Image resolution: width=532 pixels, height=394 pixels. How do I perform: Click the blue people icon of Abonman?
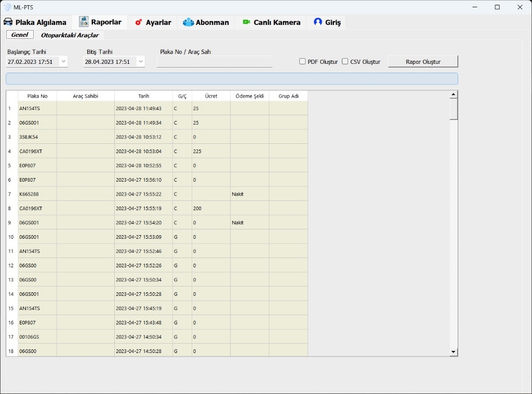[188, 22]
